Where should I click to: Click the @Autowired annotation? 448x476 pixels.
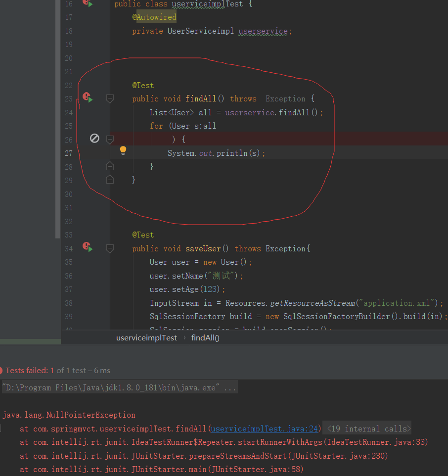point(154,17)
